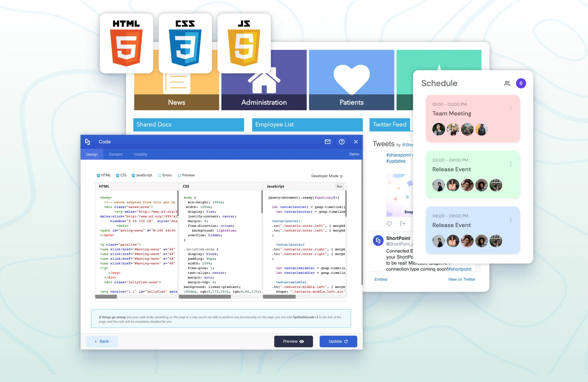Image resolution: width=588 pixels, height=382 pixels.
Task: Like the tweet with heart icon
Action: point(389,224)
